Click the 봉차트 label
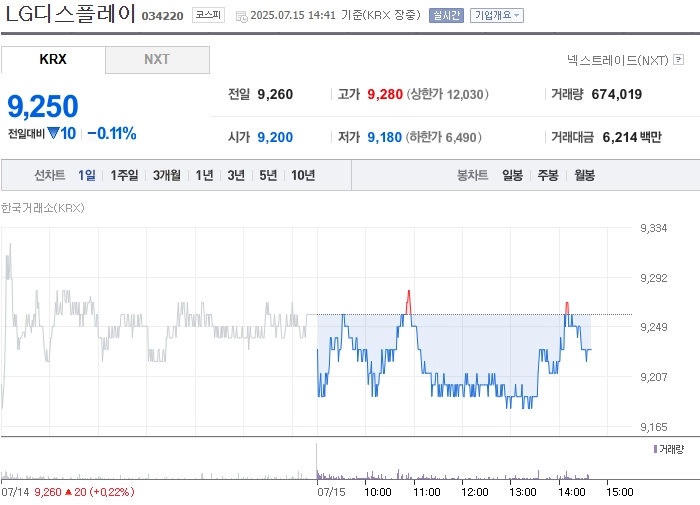Screen dimensions: 700x505 click(472, 175)
